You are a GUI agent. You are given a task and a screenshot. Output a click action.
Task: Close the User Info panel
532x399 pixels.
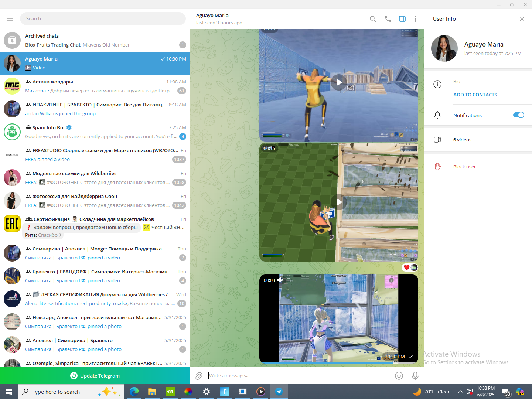[x=522, y=19]
